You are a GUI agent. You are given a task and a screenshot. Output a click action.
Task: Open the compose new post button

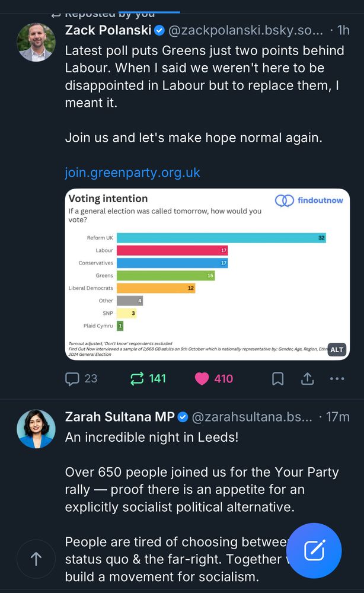(x=314, y=550)
